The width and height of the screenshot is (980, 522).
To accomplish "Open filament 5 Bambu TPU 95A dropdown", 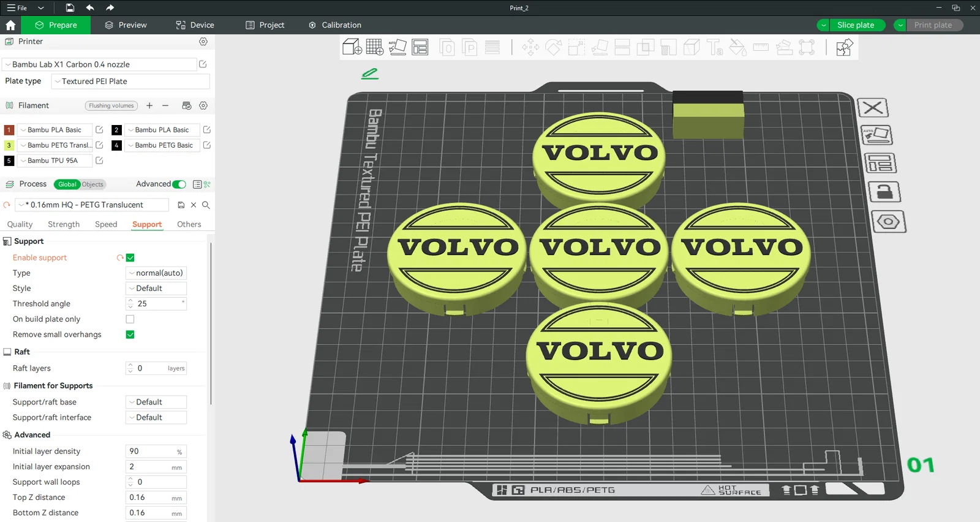I will (x=55, y=161).
